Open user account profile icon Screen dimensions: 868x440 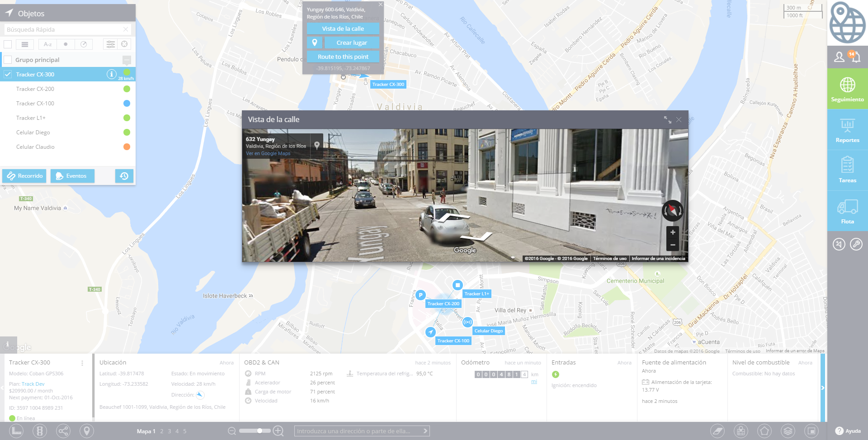pyautogui.click(x=840, y=57)
